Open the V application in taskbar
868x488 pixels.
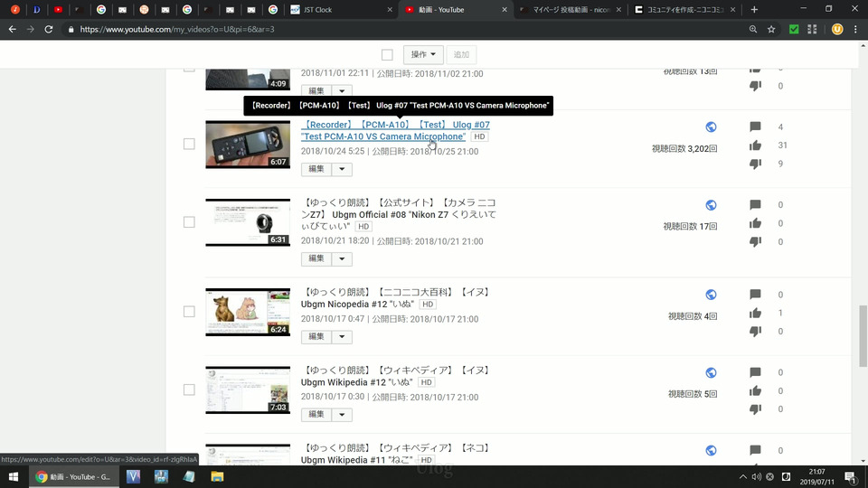coord(134,476)
